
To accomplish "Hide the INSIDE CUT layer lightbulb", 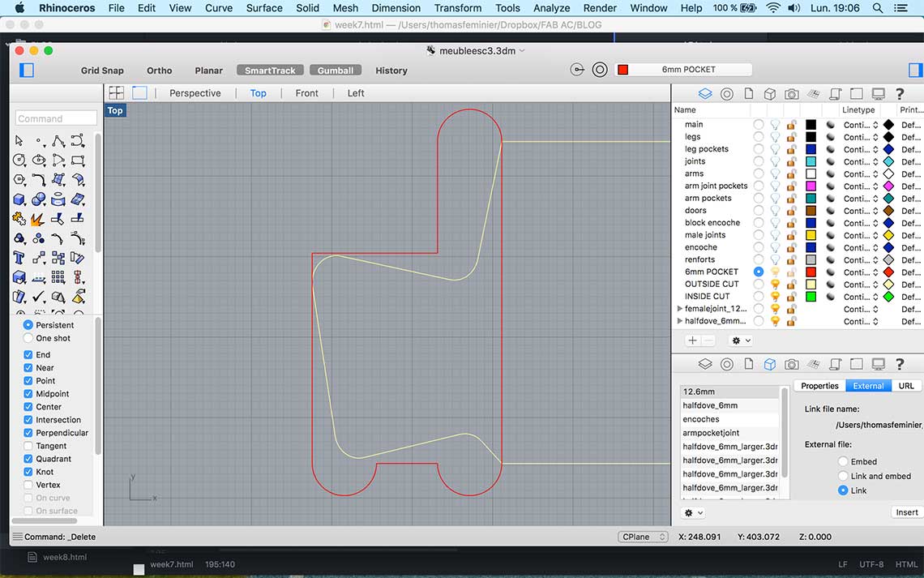I will [x=775, y=297].
